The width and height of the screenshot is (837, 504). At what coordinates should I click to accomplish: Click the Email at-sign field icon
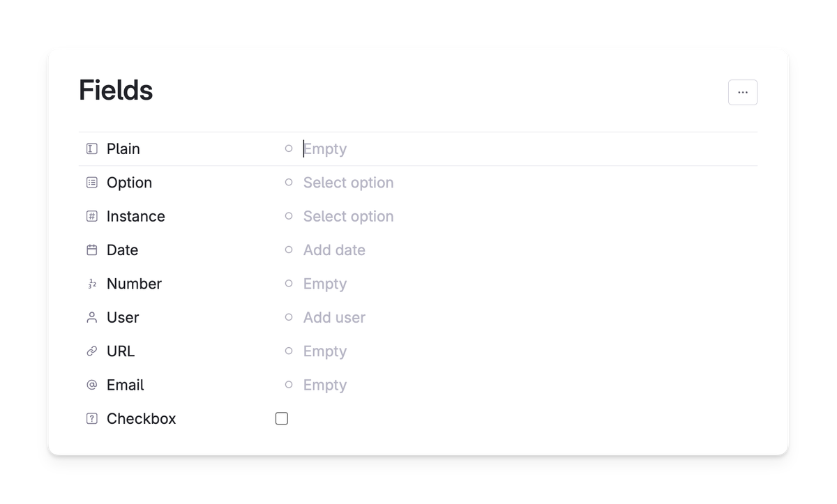91,385
